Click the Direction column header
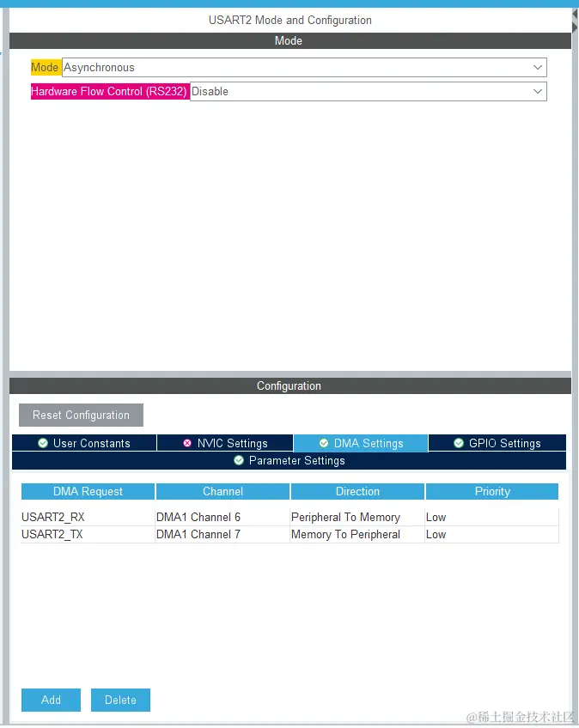Viewport: 579px width, 728px height. tap(357, 491)
